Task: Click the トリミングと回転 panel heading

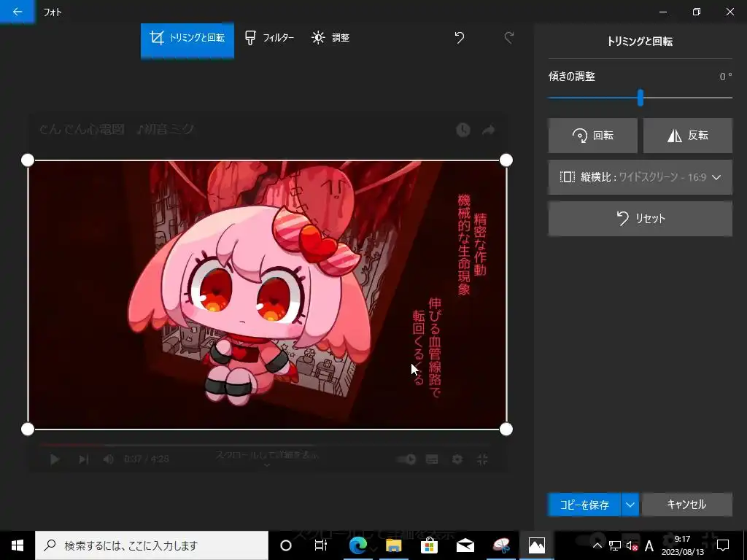Action: (x=640, y=42)
